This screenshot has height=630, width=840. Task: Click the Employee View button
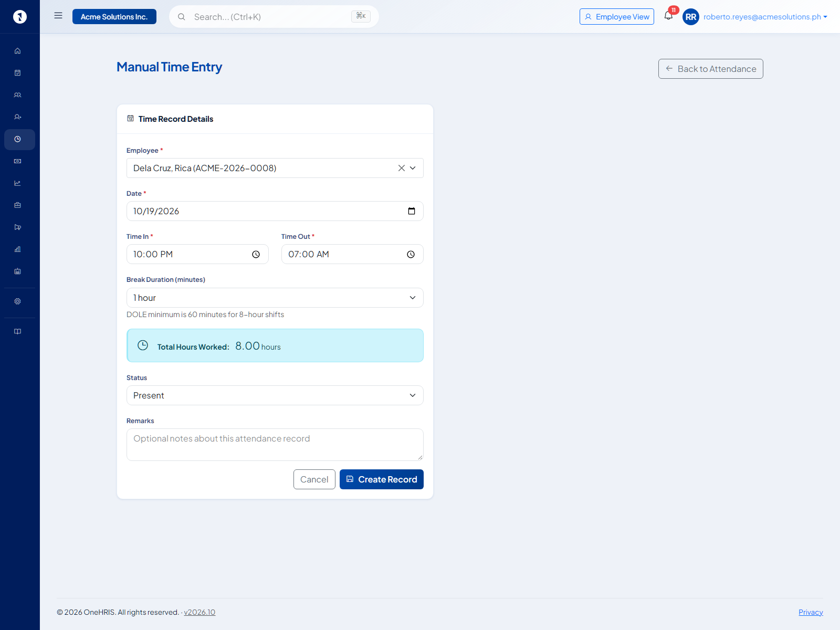(617, 17)
